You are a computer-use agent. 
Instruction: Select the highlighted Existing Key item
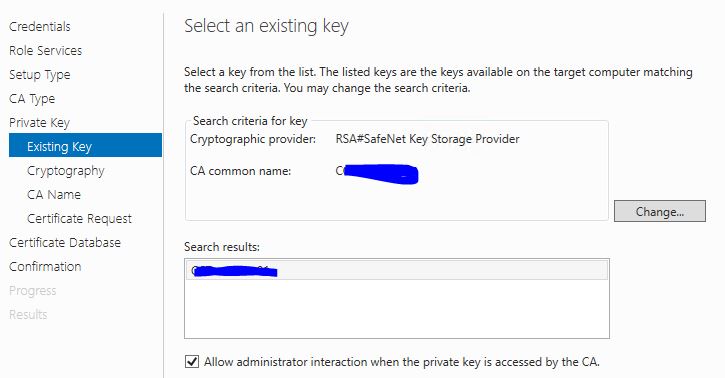(86, 145)
